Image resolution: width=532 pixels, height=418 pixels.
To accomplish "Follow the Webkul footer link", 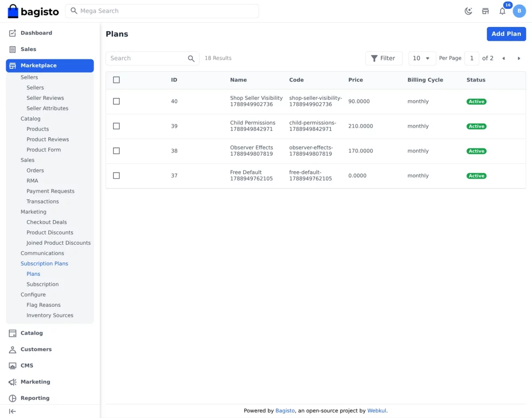I will pyautogui.click(x=377, y=411).
